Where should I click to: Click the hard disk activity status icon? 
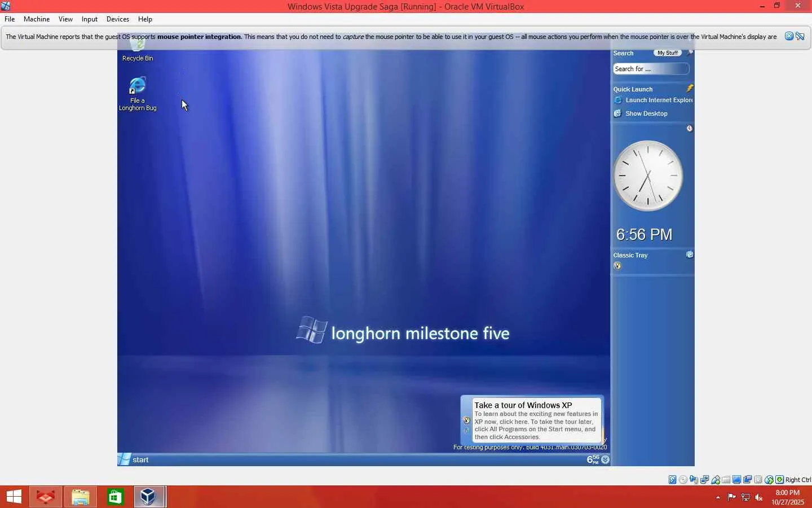[x=673, y=480]
